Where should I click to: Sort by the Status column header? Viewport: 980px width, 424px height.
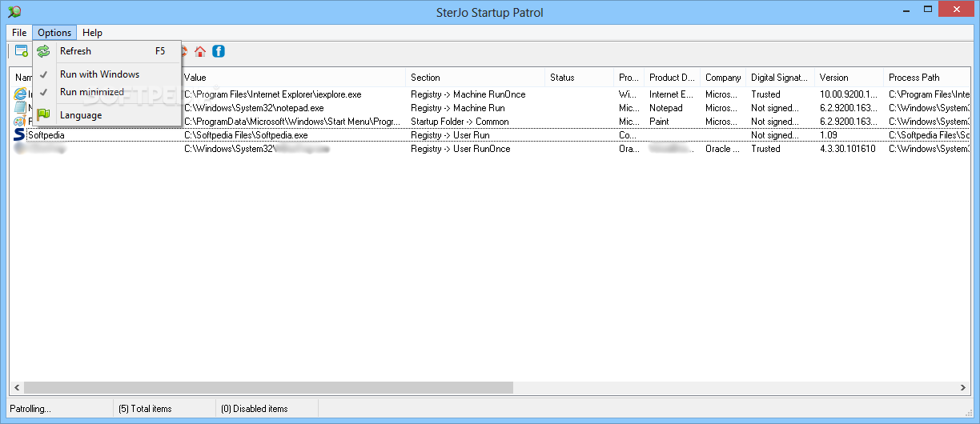tap(580, 78)
